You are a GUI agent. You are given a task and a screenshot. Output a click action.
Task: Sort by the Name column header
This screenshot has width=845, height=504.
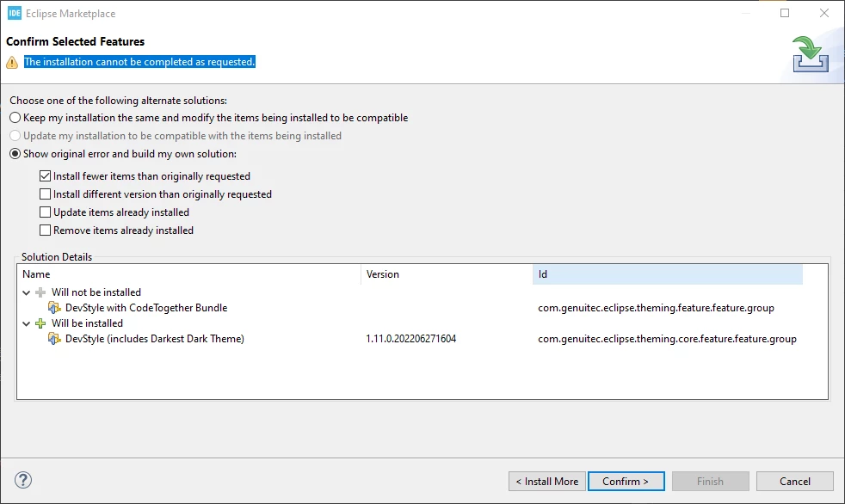pos(188,274)
